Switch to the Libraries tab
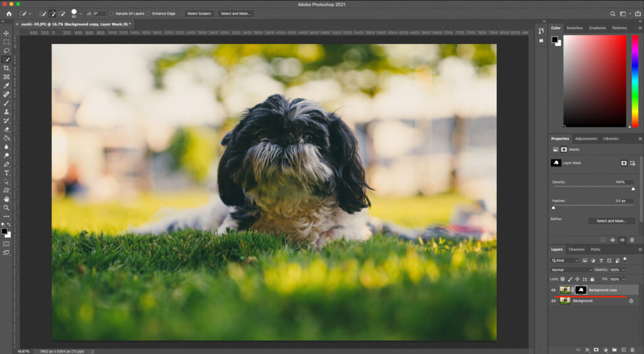This screenshot has height=354, width=644. click(x=611, y=139)
